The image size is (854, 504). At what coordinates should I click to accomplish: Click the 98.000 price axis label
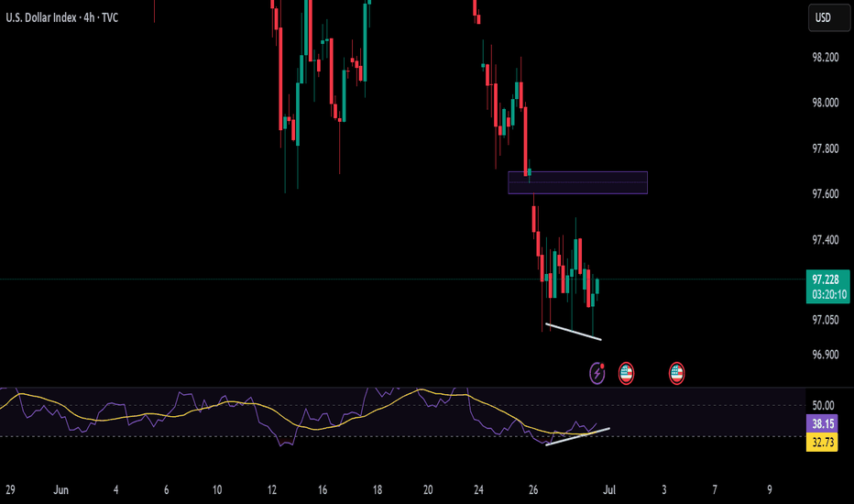825,103
